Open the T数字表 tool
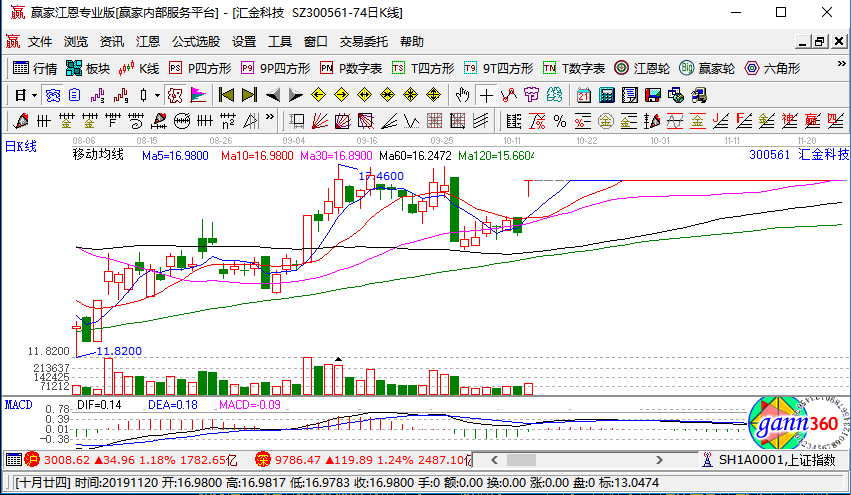 coord(574,68)
